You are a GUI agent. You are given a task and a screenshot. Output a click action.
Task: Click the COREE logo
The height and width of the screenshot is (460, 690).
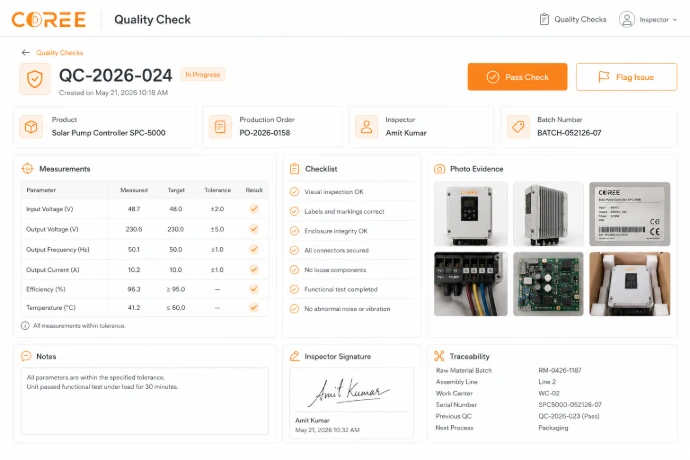(x=48, y=20)
